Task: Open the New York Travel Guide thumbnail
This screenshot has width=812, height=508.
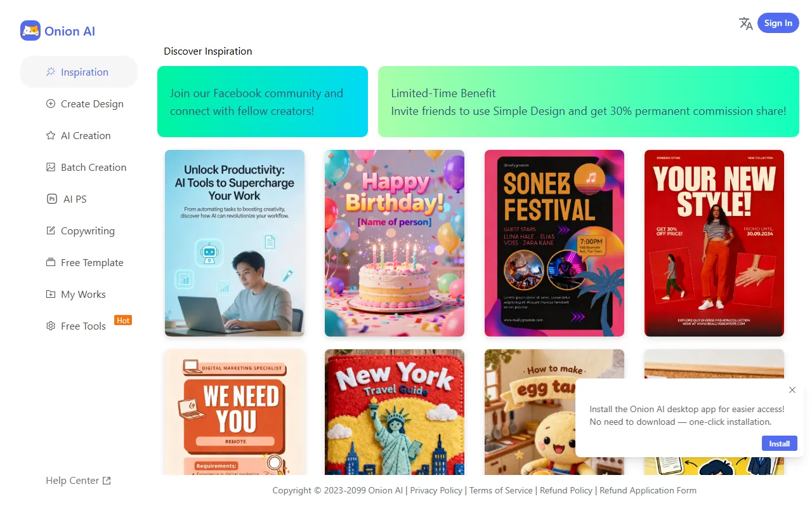Action: coord(395,412)
